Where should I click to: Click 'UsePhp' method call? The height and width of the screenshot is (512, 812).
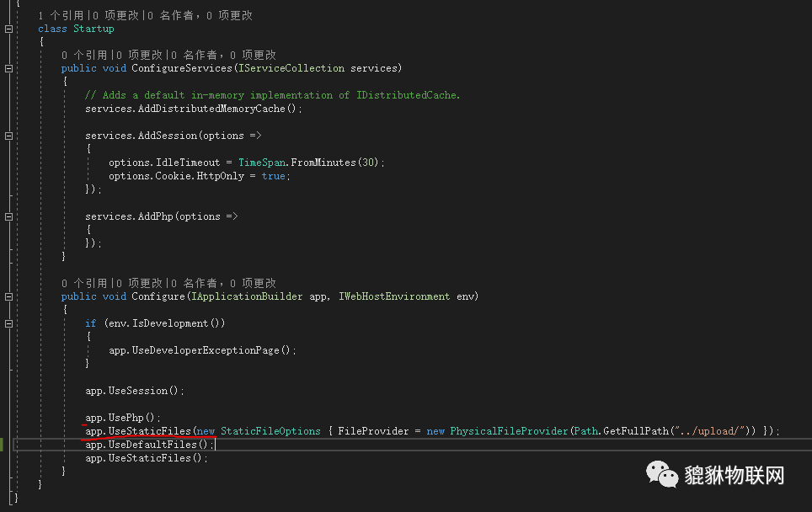click(126, 418)
